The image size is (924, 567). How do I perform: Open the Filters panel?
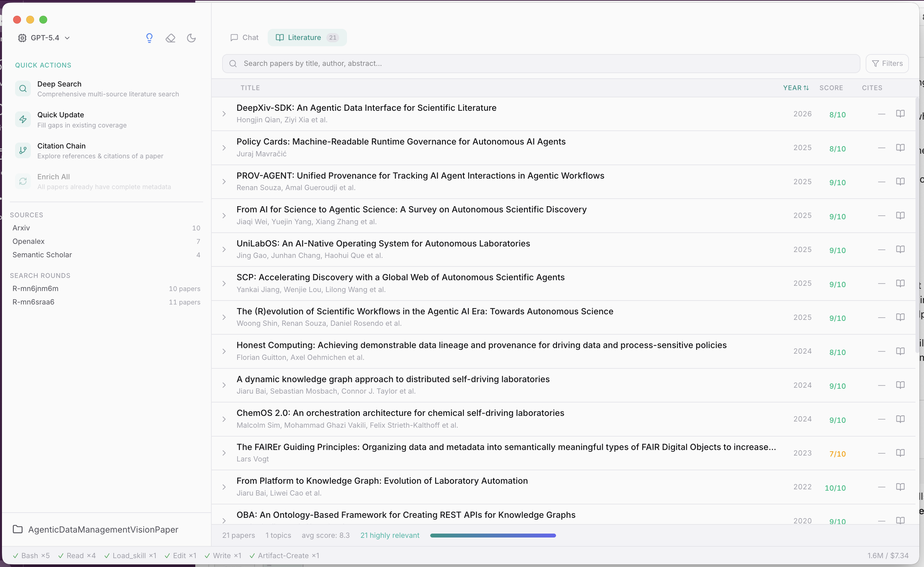click(887, 63)
